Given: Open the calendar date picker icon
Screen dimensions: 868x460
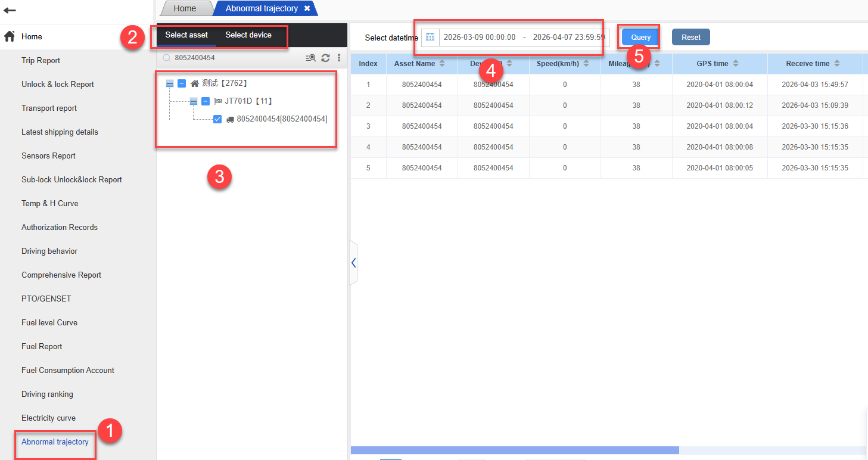Looking at the screenshot, I should pyautogui.click(x=430, y=37).
